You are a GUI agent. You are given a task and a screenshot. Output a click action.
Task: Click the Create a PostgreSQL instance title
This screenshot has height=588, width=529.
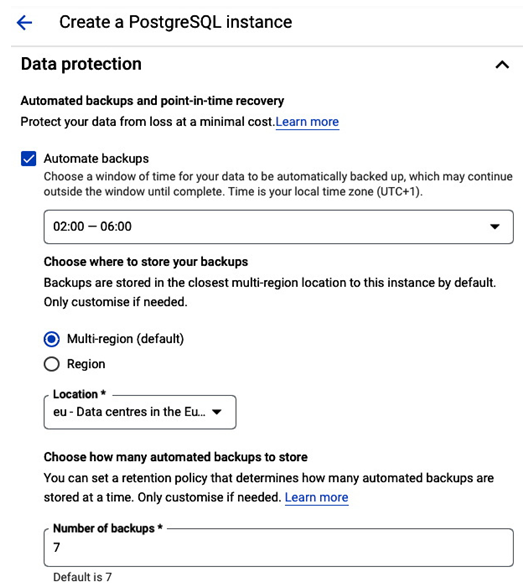click(175, 22)
